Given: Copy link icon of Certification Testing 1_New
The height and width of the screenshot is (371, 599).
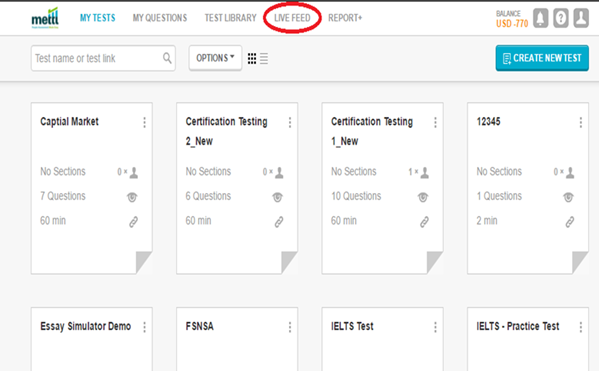Looking at the screenshot, I should pos(424,222).
